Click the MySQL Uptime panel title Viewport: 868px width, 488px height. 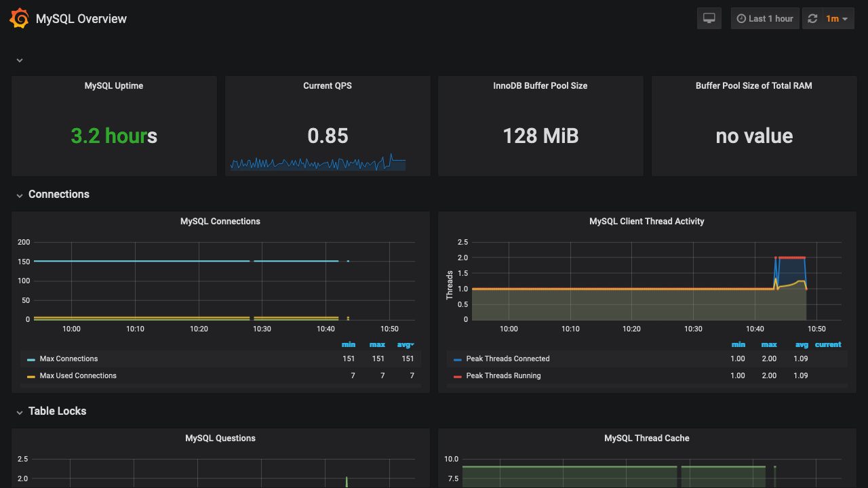pyautogui.click(x=113, y=85)
